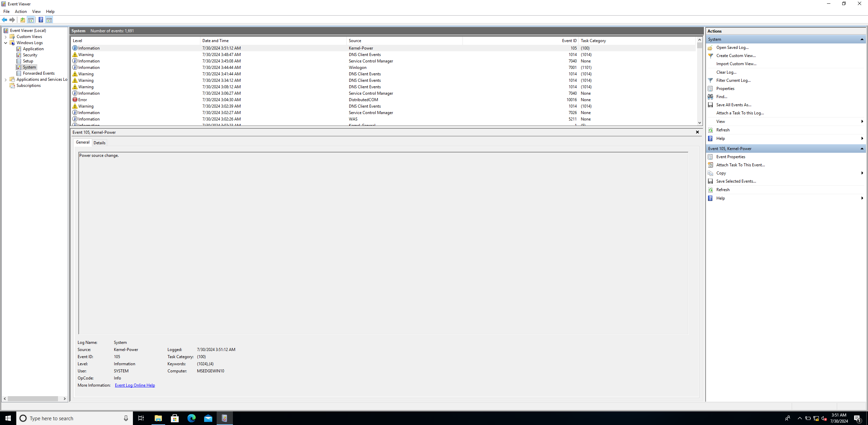
Task: Expand the Applications and Services Logs item
Action: 5,79
